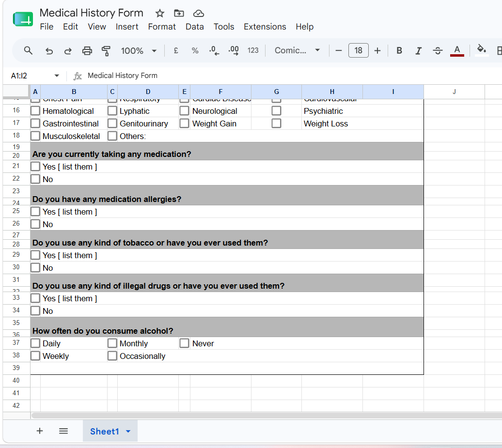Image resolution: width=502 pixels, height=448 pixels.
Task: Activate the paint format tool
Action: pos(106,50)
